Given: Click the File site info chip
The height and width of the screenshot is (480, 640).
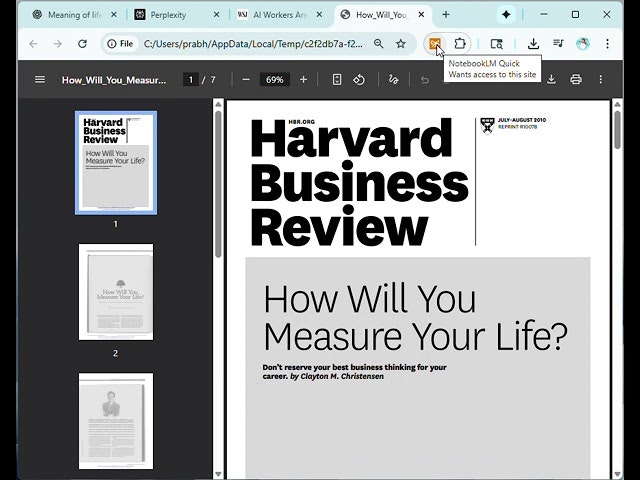Looking at the screenshot, I should (x=120, y=44).
